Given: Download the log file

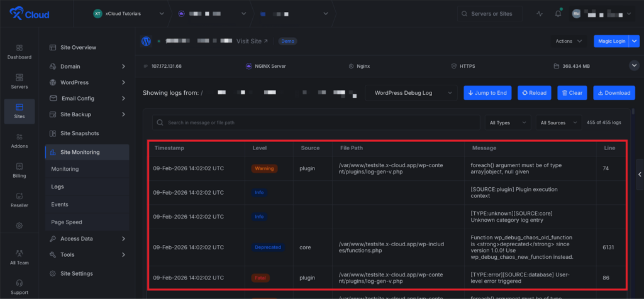Looking at the screenshot, I should tap(613, 93).
